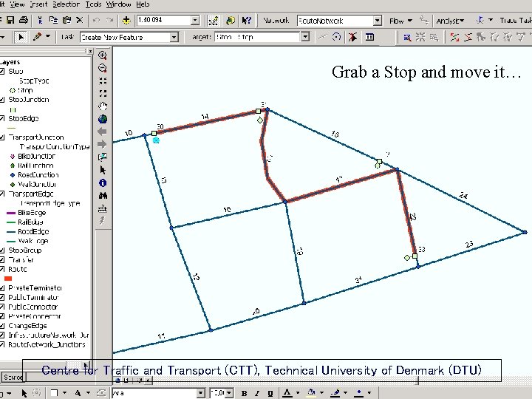Select the Sketch pencil tool
Image resolution: width=532 pixels, height=399 pixels.
38,37
